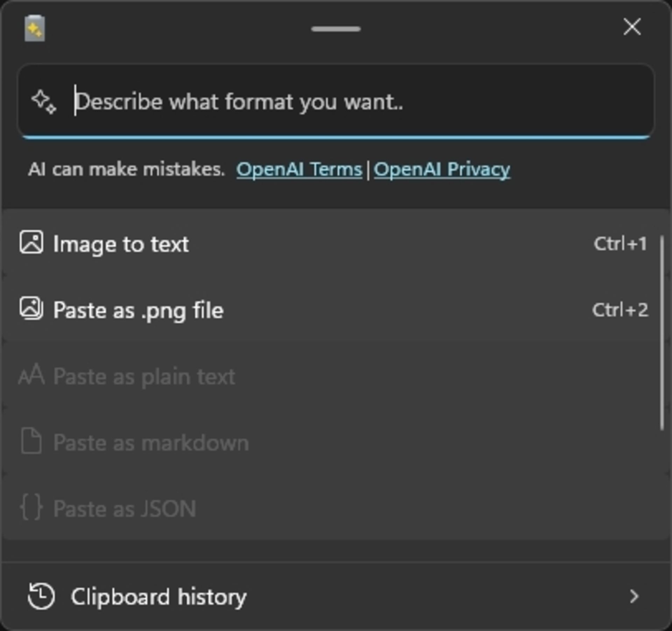Click the plain text AA icon

tap(31, 375)
